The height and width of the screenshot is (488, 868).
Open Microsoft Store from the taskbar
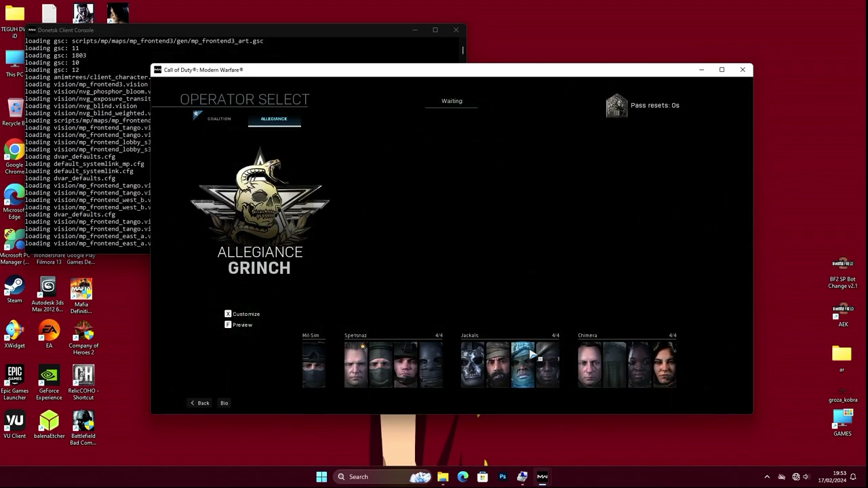(482, 476)
